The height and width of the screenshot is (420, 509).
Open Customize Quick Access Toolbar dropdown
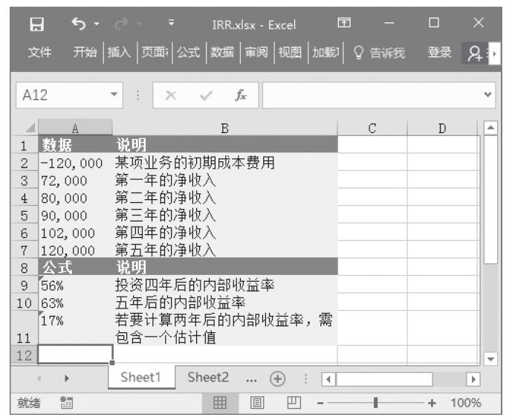172,25
